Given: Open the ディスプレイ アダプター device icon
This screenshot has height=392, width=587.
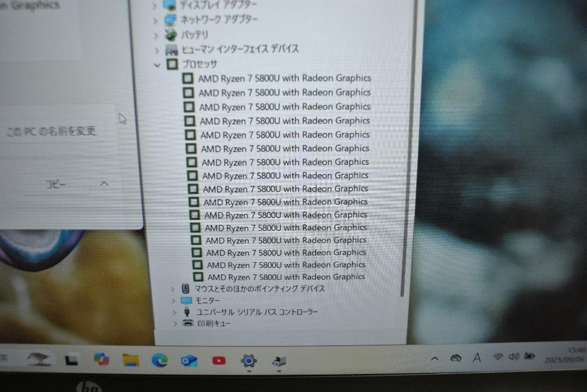Looking at the screenshot, I should (x=170, y=4).
